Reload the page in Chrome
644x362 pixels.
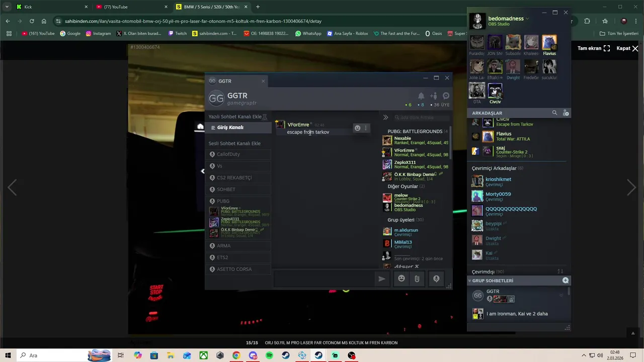(x=32, y=21)
